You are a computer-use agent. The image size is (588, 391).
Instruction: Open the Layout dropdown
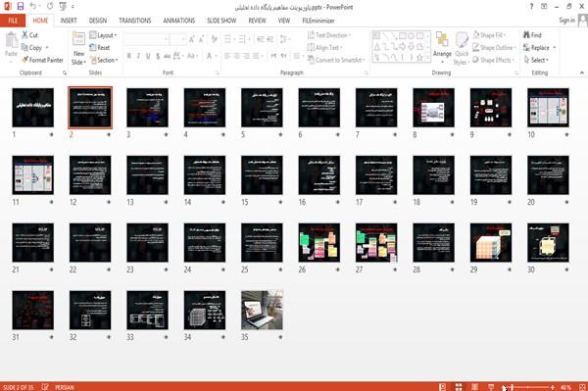tap(103, 35)
